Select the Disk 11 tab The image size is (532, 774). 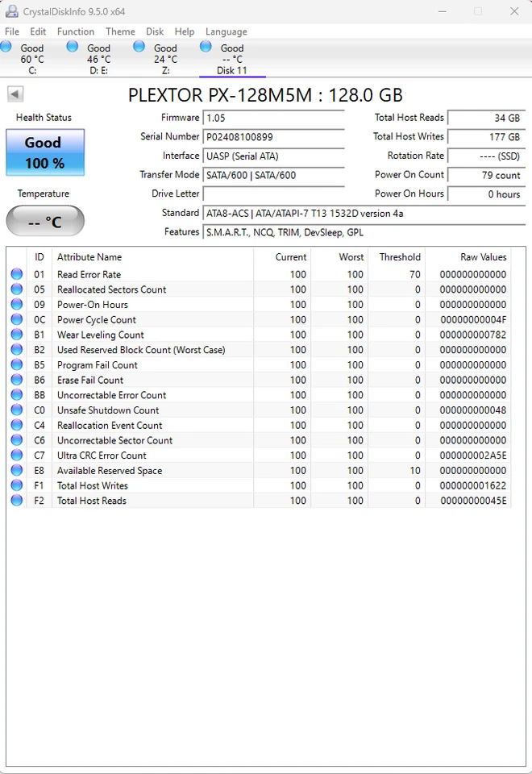(x=232, y=59)
